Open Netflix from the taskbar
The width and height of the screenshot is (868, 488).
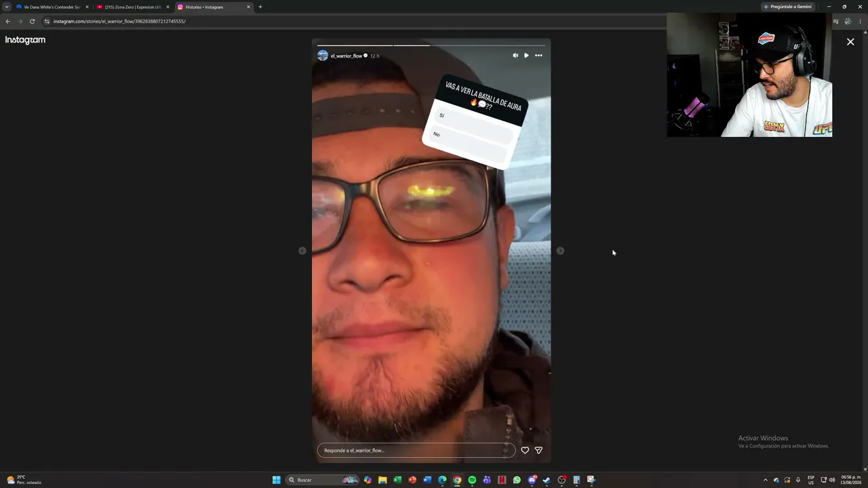pos(502,480)
